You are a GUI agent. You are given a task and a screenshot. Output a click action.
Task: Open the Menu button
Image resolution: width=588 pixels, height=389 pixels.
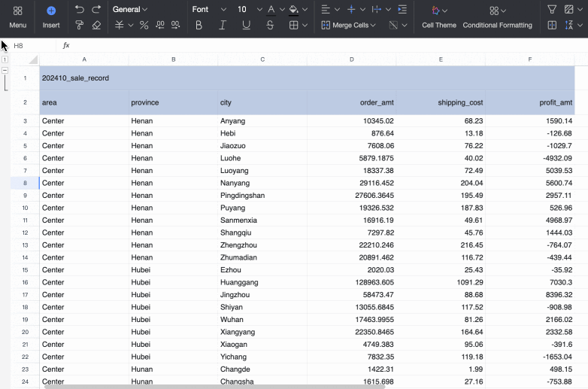pos(18,17)
